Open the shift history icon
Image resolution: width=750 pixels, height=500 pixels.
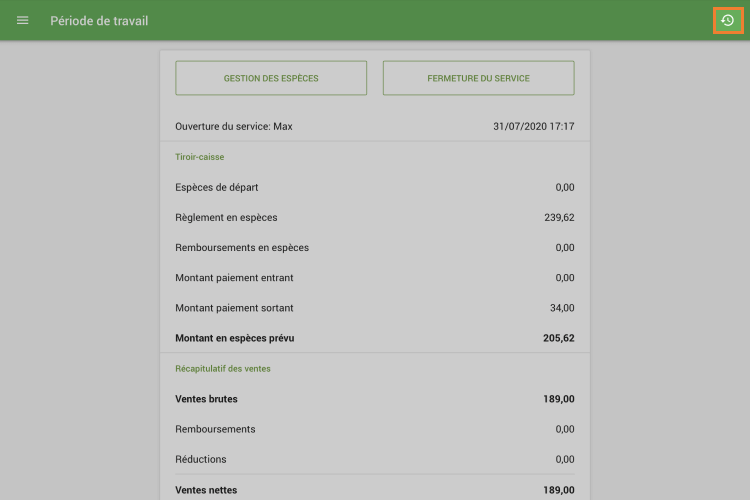(x=727, y=20)
